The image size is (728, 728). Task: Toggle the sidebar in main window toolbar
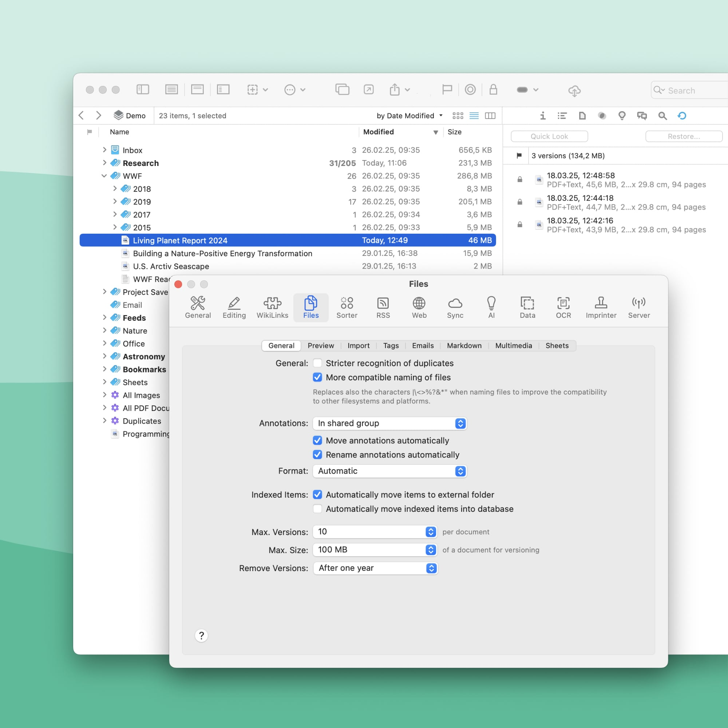coord(143,90)
